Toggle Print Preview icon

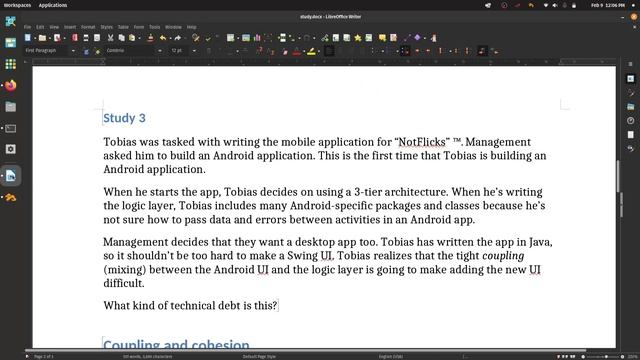click(97, 38)
